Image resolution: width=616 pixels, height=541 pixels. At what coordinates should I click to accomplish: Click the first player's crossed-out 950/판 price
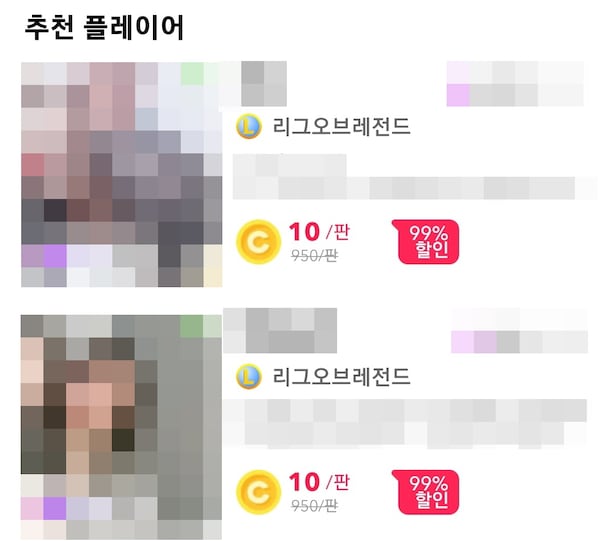(x=314, y=256)
